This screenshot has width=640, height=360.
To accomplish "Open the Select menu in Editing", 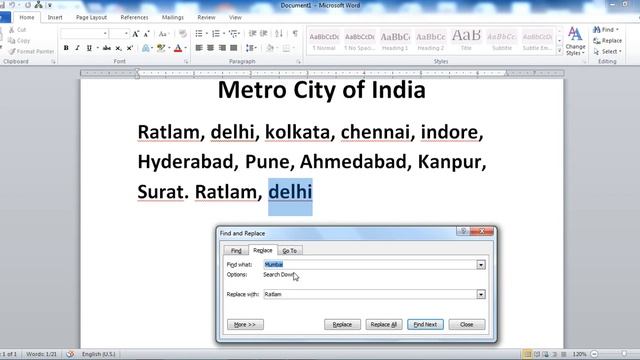I will [607, 51].
